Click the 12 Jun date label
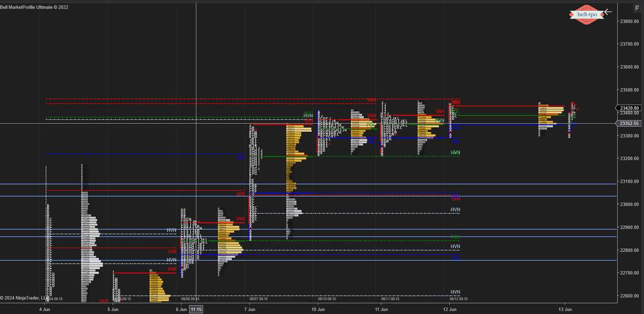The image size is (644, 314). [450, 309]
